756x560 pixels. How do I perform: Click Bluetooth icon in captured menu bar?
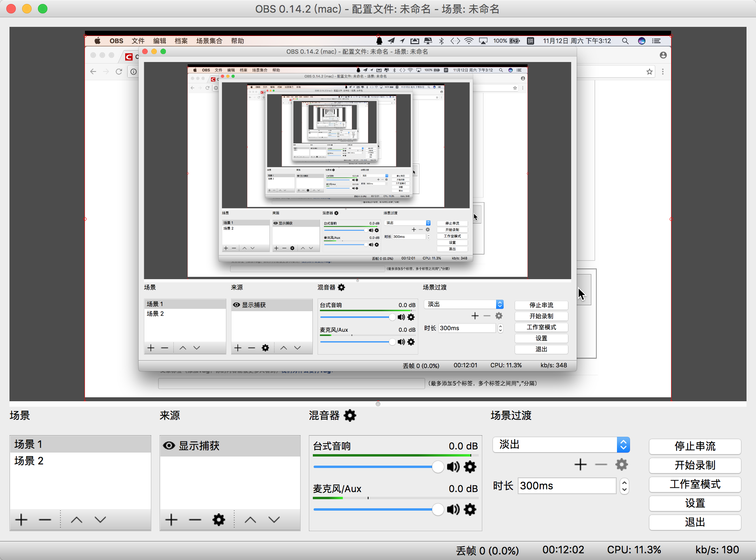tap(442, 41)
